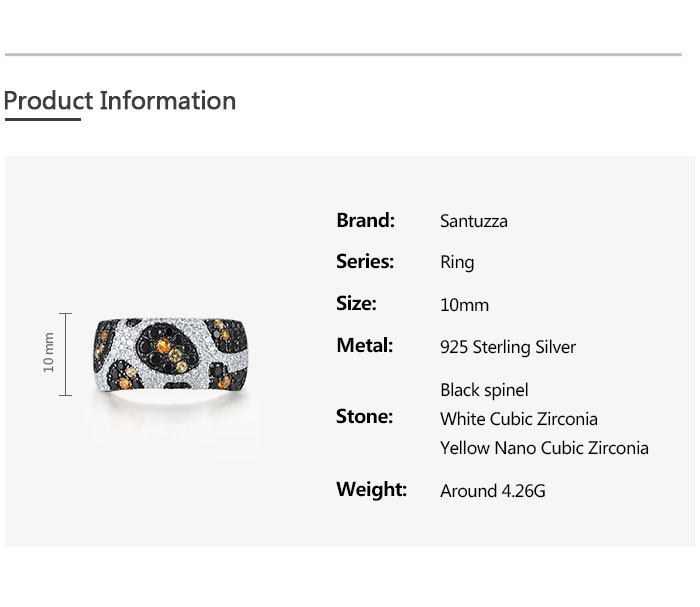The height and width of the screenshot is (607, 700).
Task: Click the Metal label
Action: [364, 346]
